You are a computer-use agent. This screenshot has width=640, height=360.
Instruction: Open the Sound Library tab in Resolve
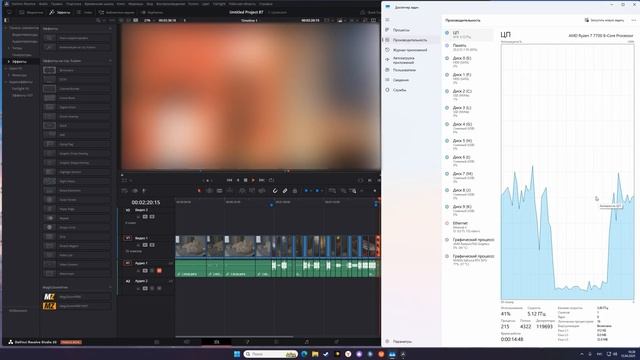[x=116, y=12]
